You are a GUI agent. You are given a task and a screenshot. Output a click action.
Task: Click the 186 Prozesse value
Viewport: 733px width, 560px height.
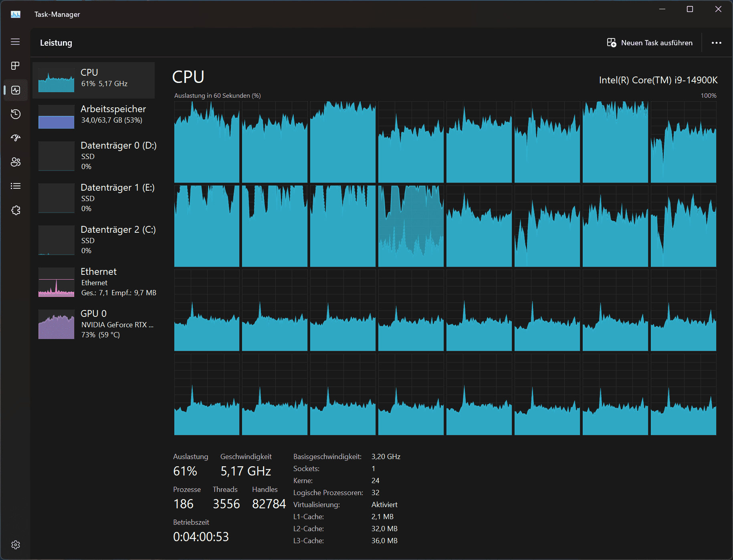pyautogui.click(x=184, y=504)
